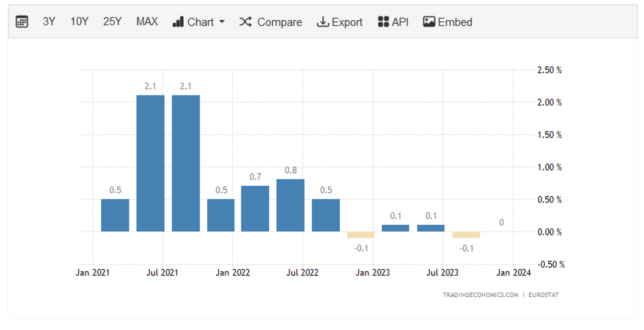Click the 1.00 % axis value
Image resolution: width=644 pixels, height=330 pixels.
pyautogui.click(x=549, y=167)
